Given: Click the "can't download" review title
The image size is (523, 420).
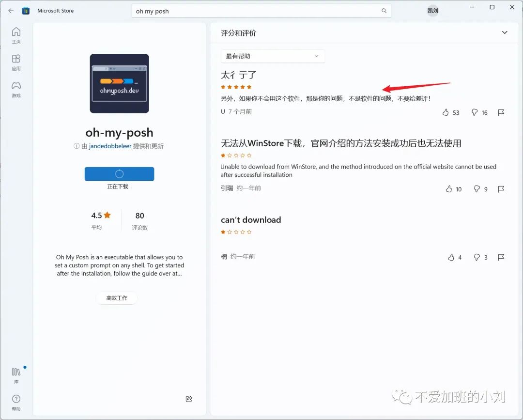Looking at the screenshot, I should click(x=251, y=220).
